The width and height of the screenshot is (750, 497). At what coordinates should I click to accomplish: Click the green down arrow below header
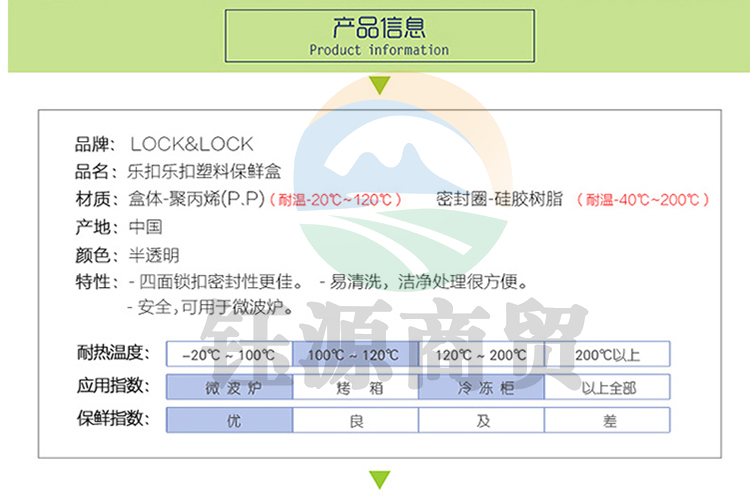pos(379,84)
